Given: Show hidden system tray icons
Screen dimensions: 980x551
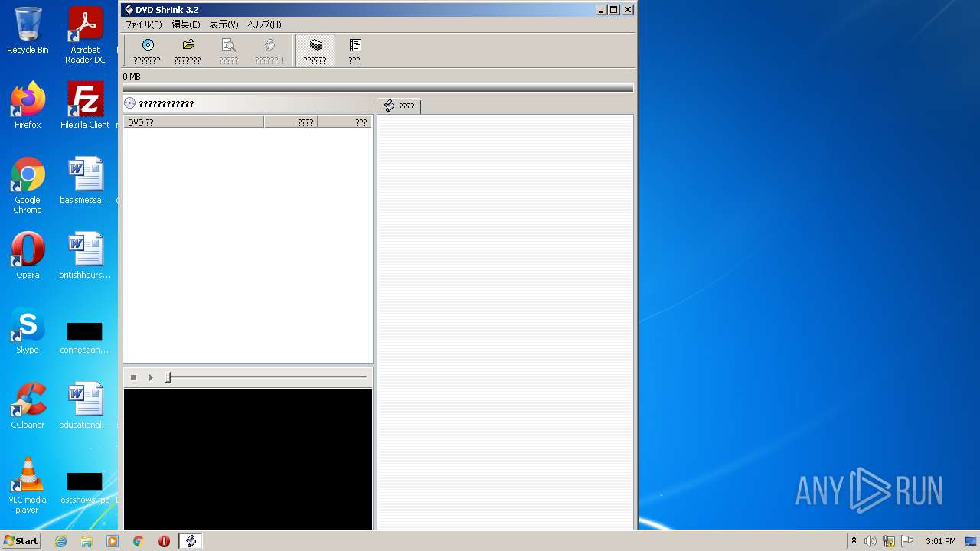Looking at the screenshot, I should pos(854,541).
